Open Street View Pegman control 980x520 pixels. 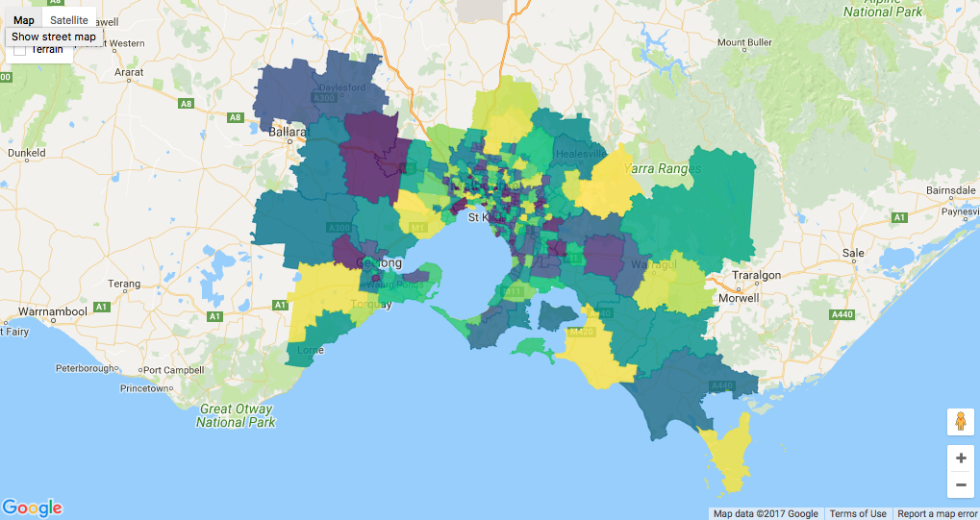pyautogui.click(x=961, y=422)
